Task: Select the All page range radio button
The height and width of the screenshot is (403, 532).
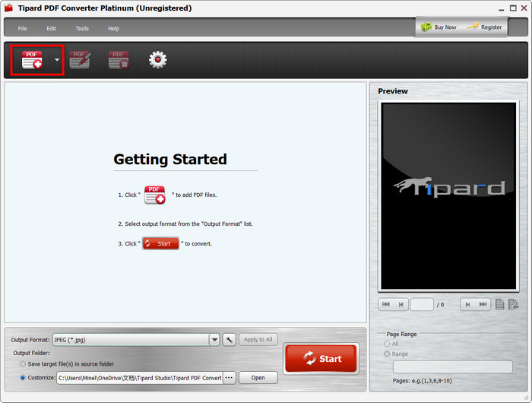Action: (387, 344)
